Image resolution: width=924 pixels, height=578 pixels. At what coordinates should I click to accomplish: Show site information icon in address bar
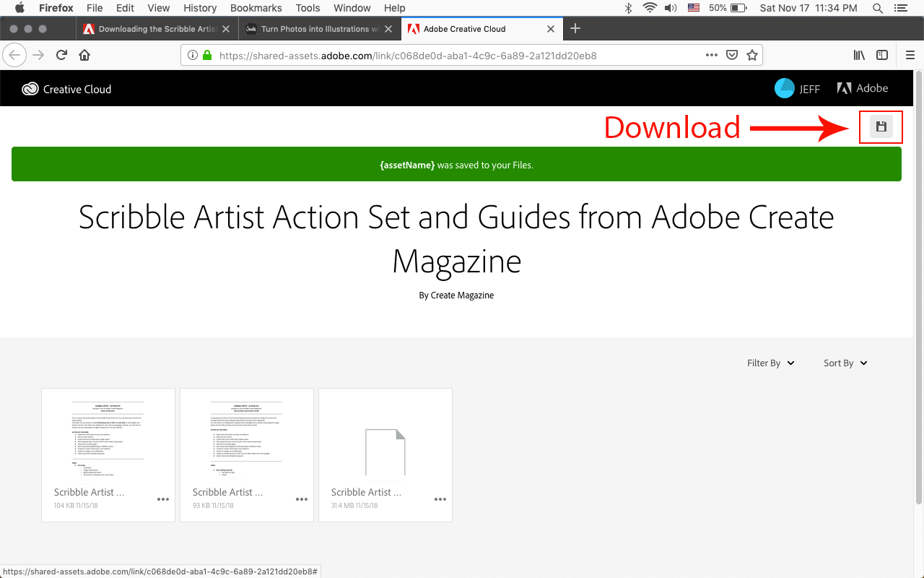(192, 55)
